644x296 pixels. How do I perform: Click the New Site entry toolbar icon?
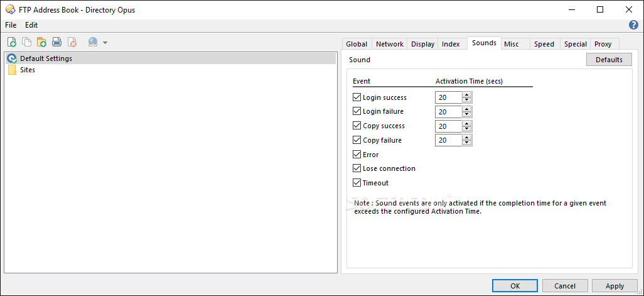point(12,42)
